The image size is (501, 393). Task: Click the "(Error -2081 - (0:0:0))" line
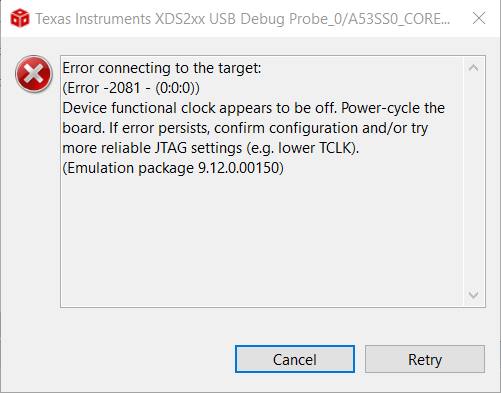coord(131,88)
